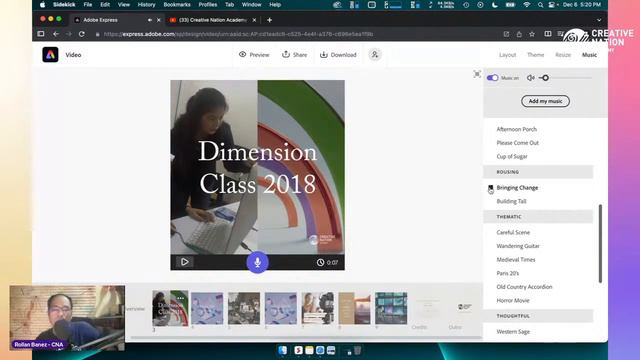Screen dimensions: 640x360
Task: Open the split view icon in toolbar
Action: click(548, 34)
